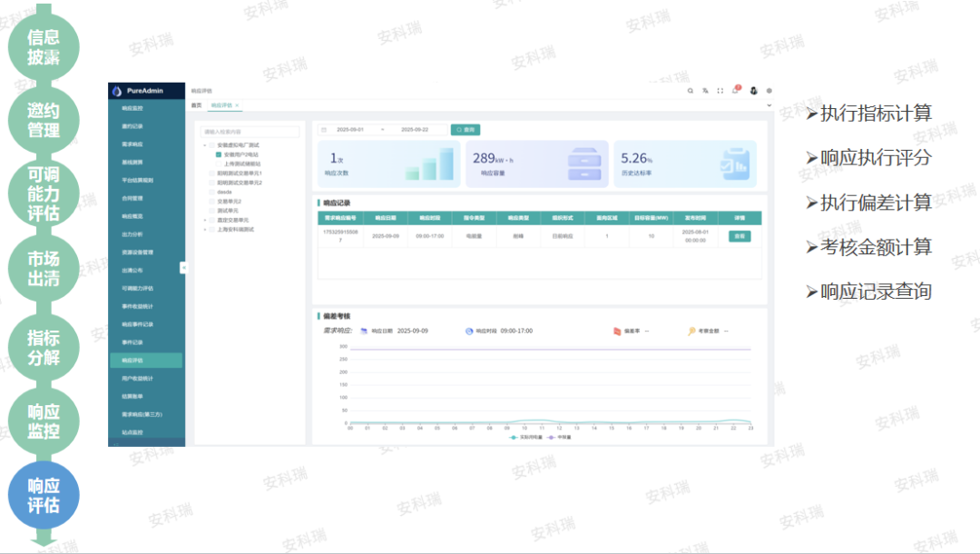Screen dimensions: 980x554
Task: Expand the 嘉定交易单元 tree node
Action: [205, 220]
